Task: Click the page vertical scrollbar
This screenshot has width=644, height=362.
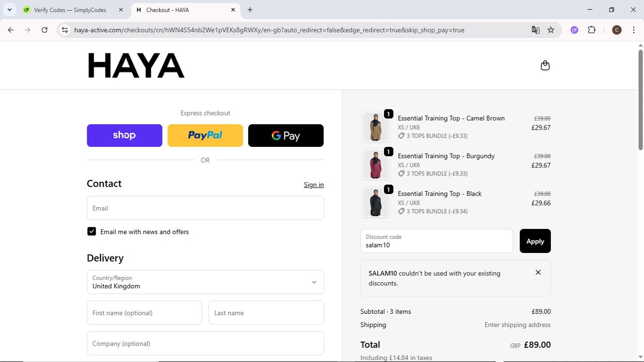Action: coord(641,100)
